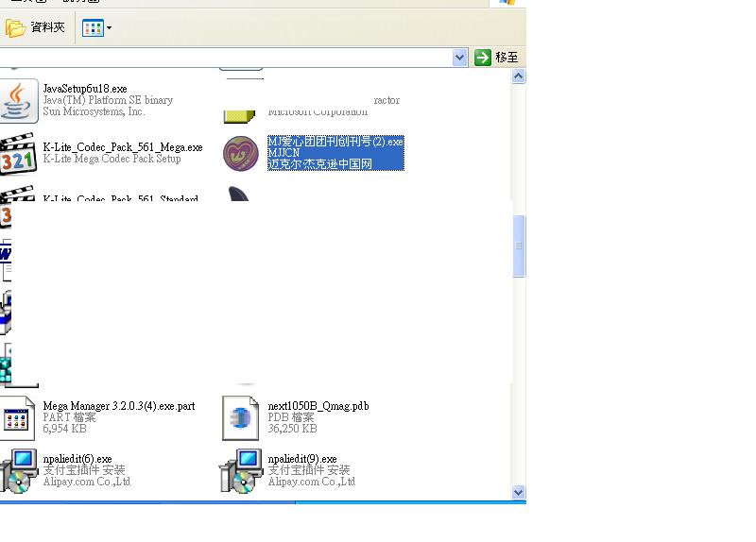Select the Java icon for JavaSetup6u18.exe
756x542 pixels.
click(17, 101)
